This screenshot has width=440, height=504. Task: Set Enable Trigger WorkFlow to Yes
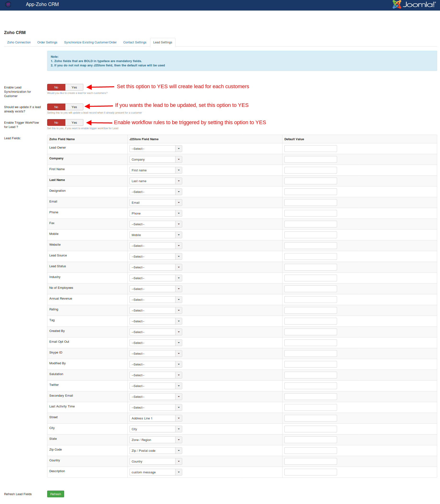(x=74, y=122)
